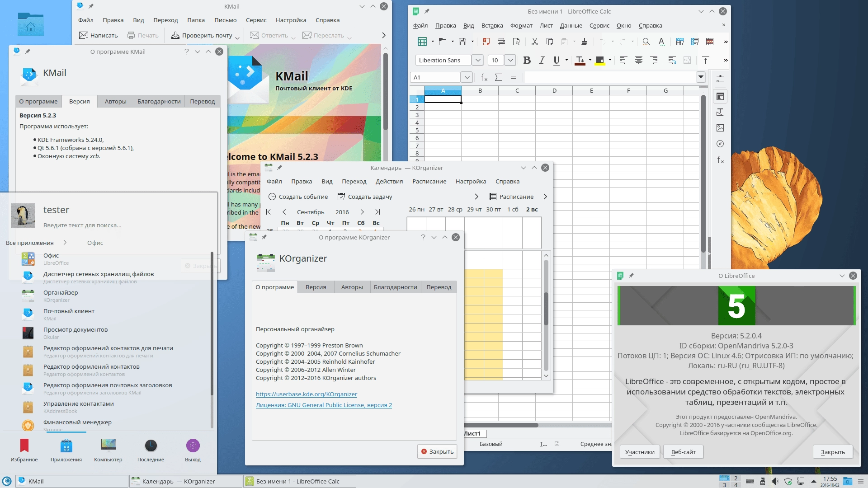This screenshot has height=488, width=868.
Task: Open the Function Wizard fx icon
Action: click(484, 77)
